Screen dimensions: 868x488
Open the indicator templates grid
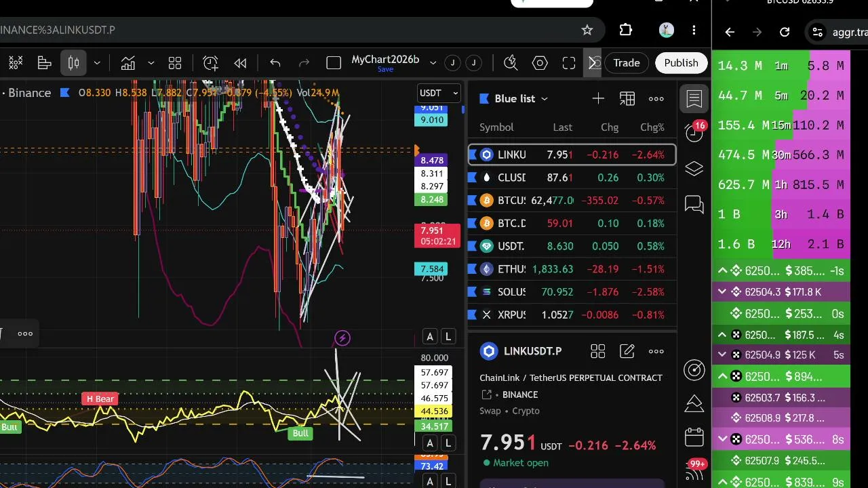click(x=175, y=63)
